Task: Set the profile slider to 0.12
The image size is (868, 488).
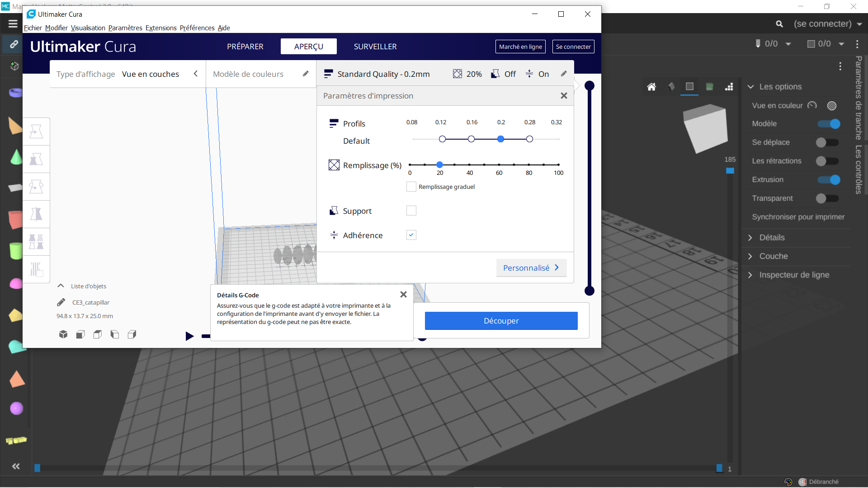Action: pyautogui.click(x=442, y=139)
